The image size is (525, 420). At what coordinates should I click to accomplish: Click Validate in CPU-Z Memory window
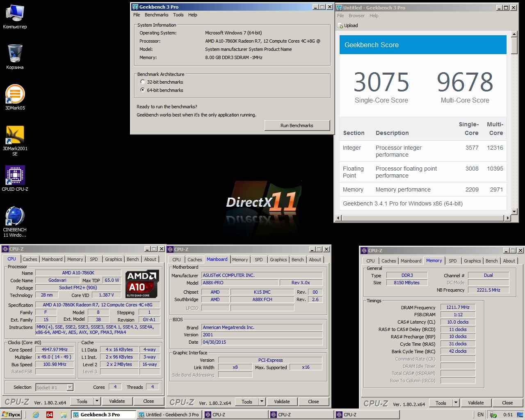pyautogui.click(x=476, y=403)
